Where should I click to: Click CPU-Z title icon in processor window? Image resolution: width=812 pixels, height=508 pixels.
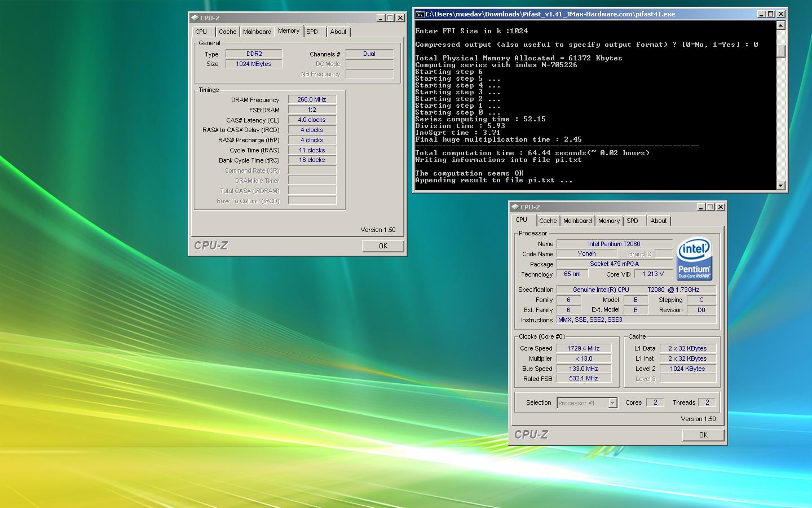click(515, 207)
